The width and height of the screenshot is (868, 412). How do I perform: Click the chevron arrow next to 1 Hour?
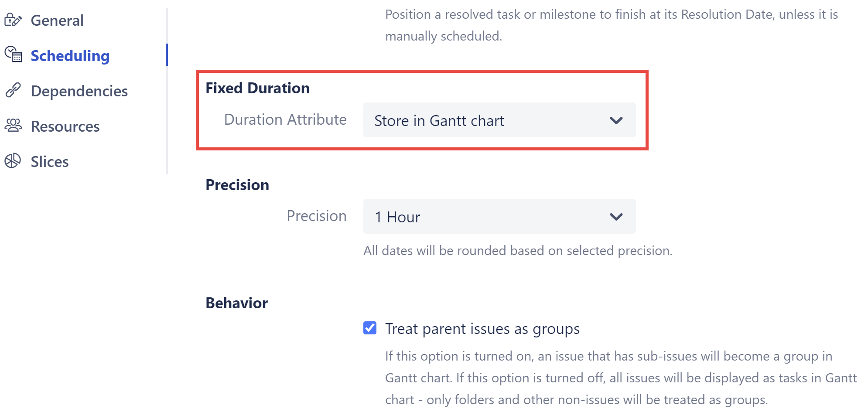pos(616,217)
